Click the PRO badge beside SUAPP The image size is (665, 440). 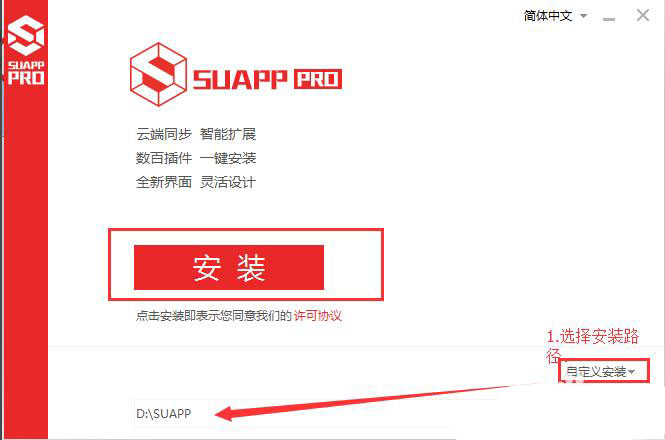click(x=318, y=79)
